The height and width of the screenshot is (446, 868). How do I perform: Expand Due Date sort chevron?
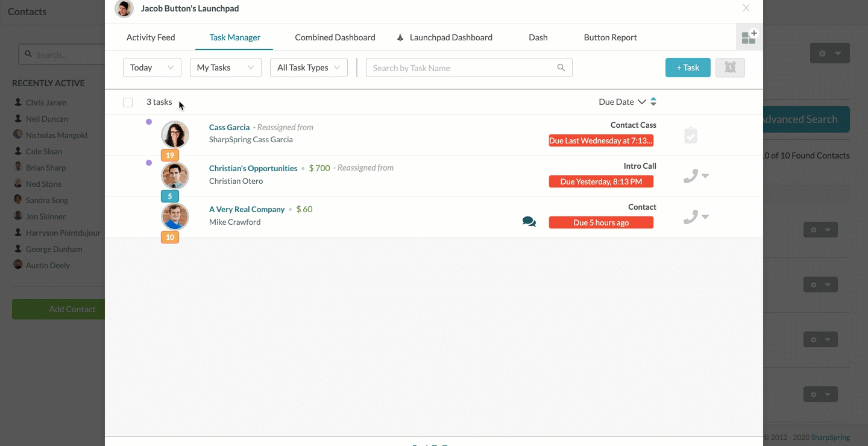point(642,102)
